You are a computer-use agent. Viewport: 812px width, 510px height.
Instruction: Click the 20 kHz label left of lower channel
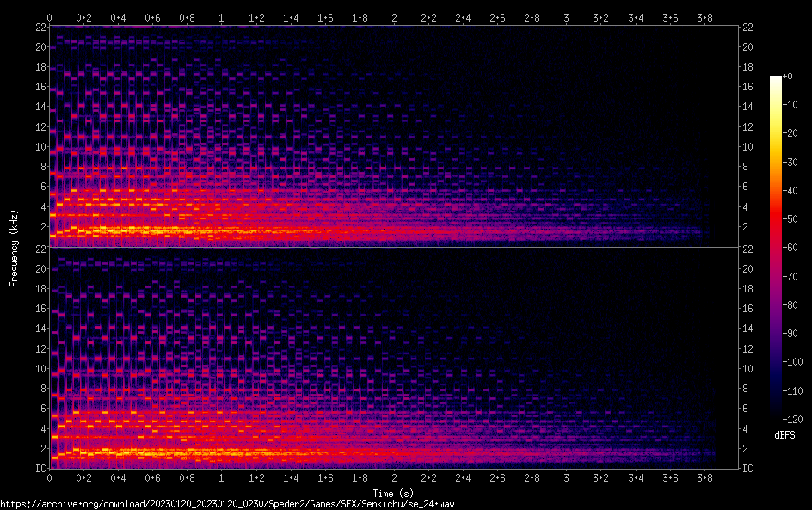39,269
